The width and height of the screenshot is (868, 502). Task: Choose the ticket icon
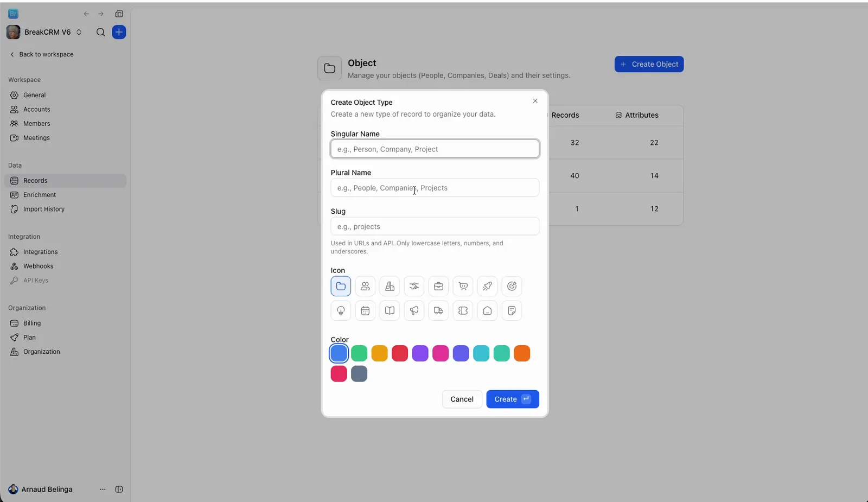tap(463, 310)
